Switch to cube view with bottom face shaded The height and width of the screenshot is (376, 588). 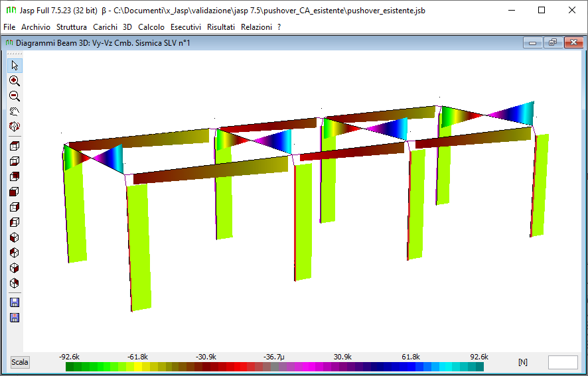[x=14, y=161]
